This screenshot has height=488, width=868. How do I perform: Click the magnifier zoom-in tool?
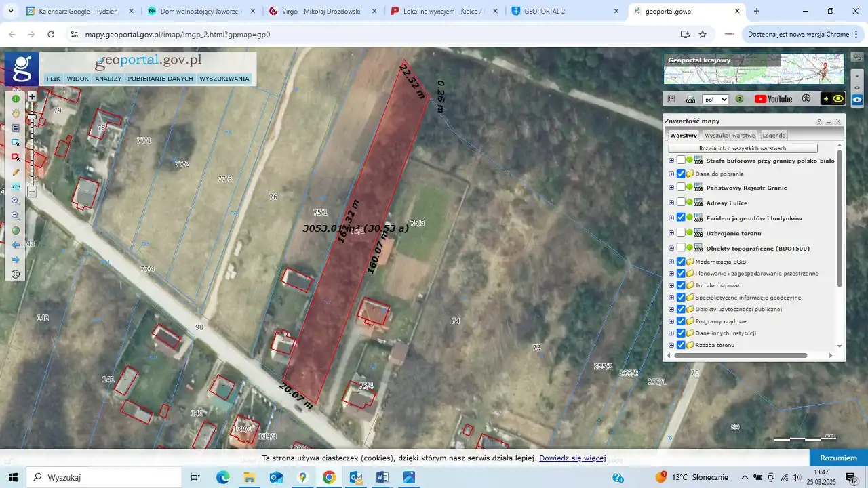click(16, 201)
